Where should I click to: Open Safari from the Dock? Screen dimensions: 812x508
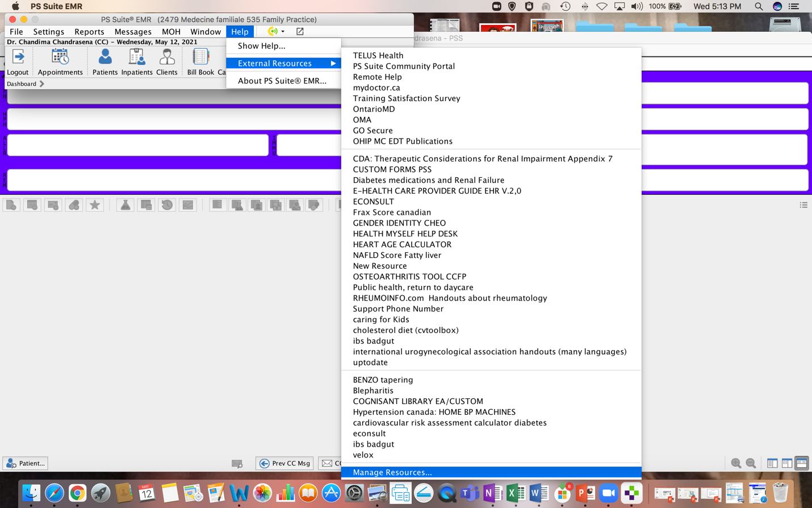(x=54, y=493)
